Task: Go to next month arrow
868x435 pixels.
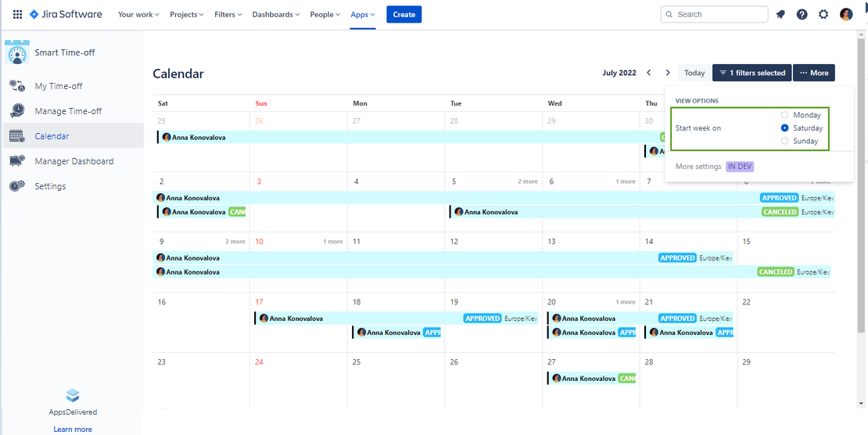Action: 668,73
